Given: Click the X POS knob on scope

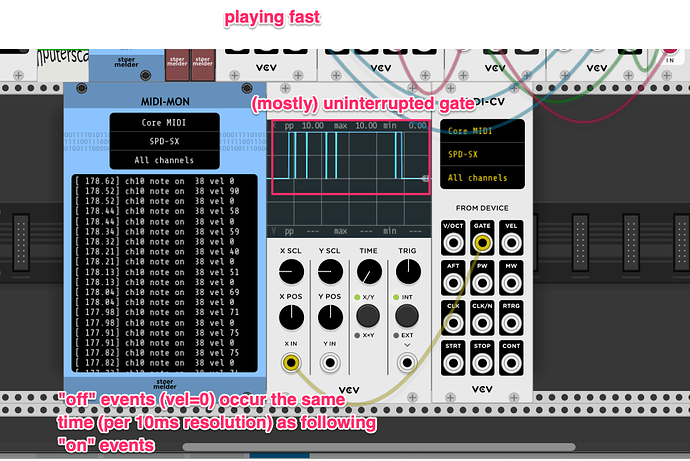Looking at the screenshot, I should pos(291,317).
